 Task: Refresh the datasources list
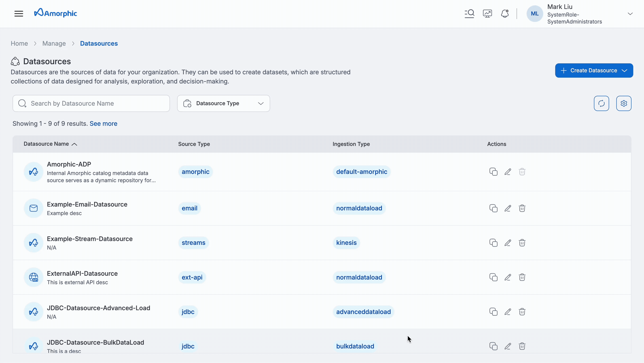point(602,103)
